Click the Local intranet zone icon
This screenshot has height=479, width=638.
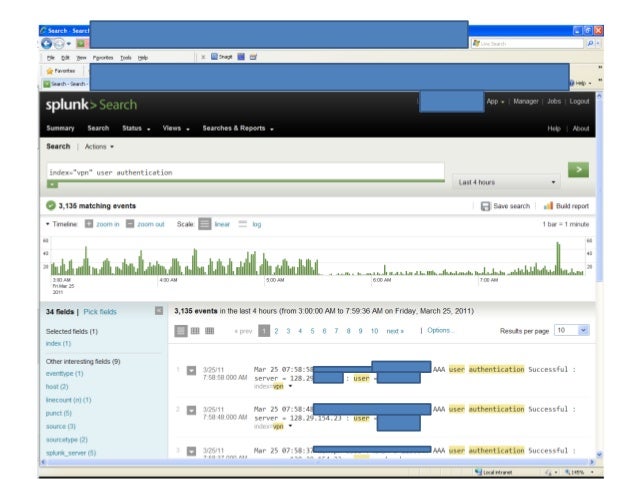(478, 472)
